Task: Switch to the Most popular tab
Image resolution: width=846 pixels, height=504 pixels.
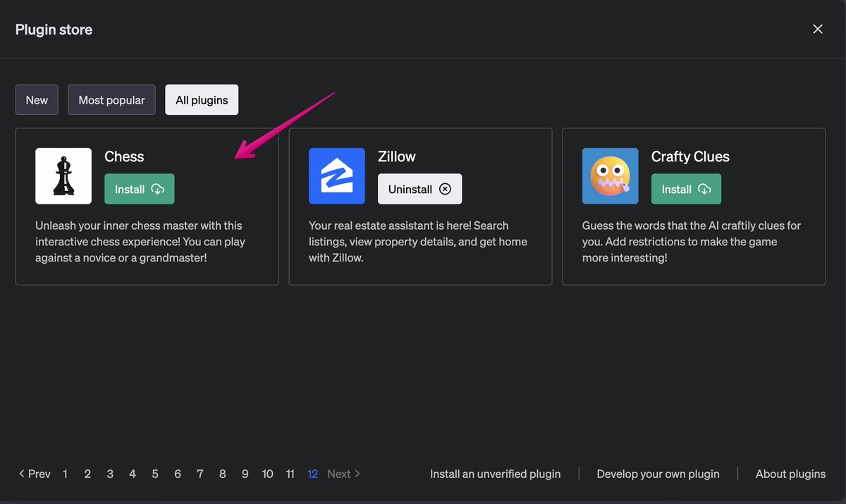Action: tap(111, 100)
